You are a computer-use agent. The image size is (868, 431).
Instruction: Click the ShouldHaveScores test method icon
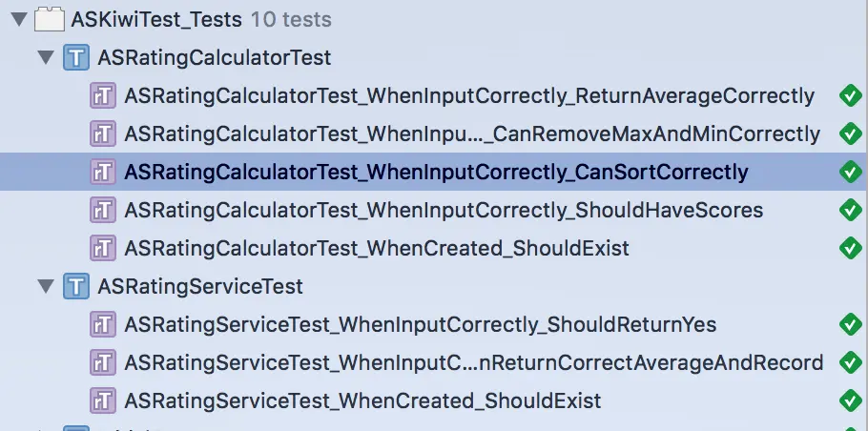pyautogui.click(x=103, y=210)
